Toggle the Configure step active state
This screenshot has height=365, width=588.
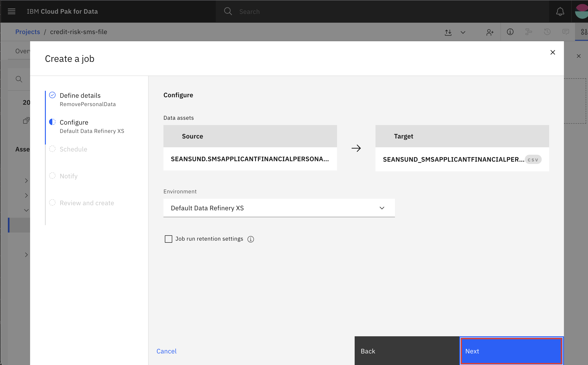74,122
